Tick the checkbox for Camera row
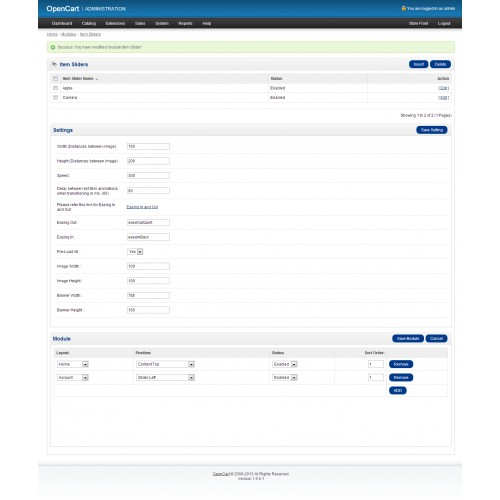Screen dimensions: 500x500 (55, 98)
